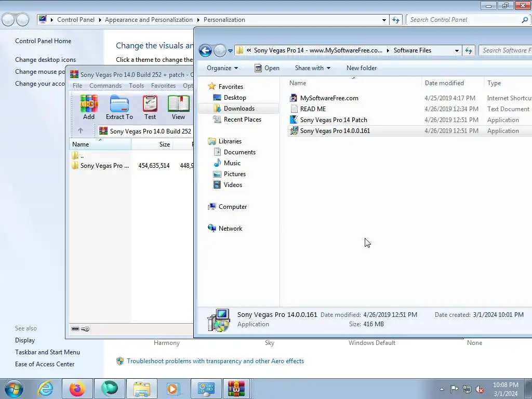532x399 pixels.
Task: Go up one level in WinRAR
Action: pos(81,130)
